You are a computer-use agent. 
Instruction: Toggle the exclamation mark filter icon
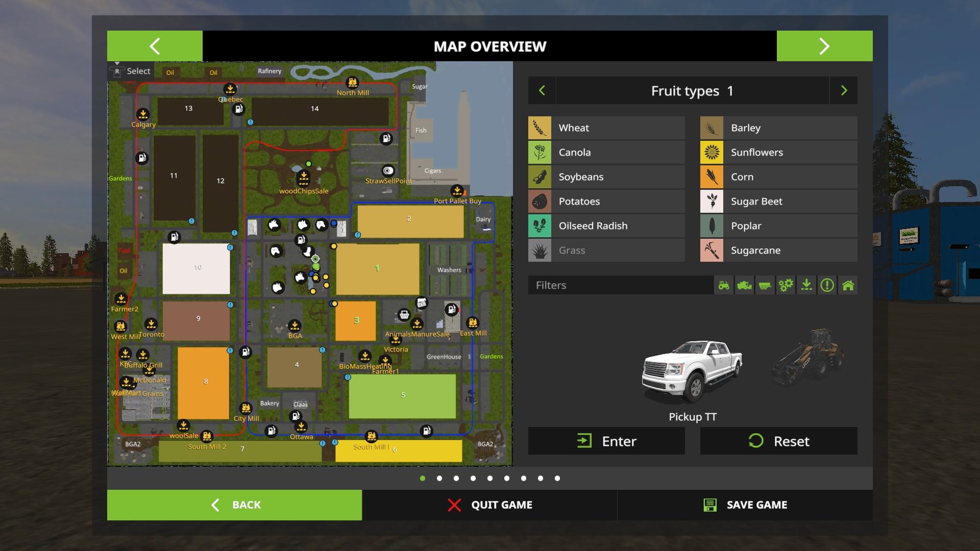827,285
